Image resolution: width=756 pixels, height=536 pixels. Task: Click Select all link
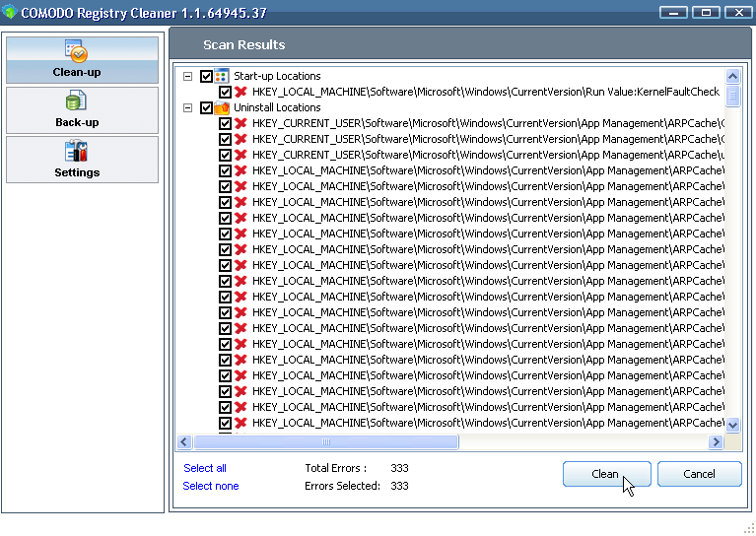[205, 468]
